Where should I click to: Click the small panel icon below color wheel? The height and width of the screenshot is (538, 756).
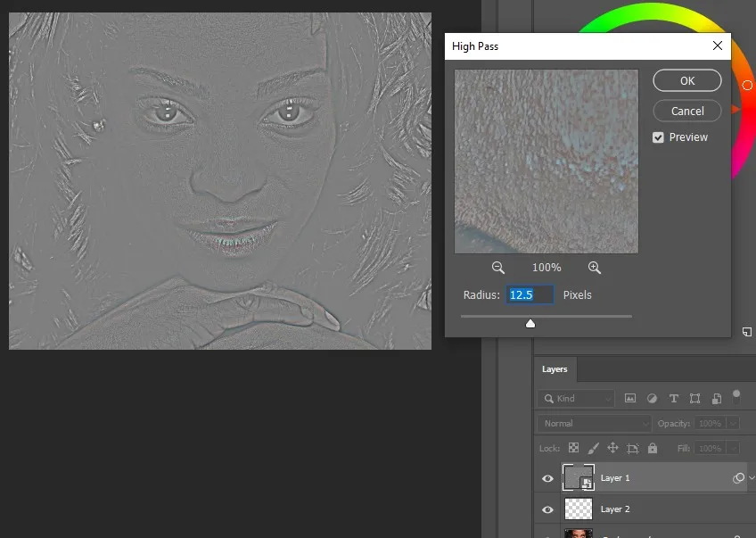(747, 332)
